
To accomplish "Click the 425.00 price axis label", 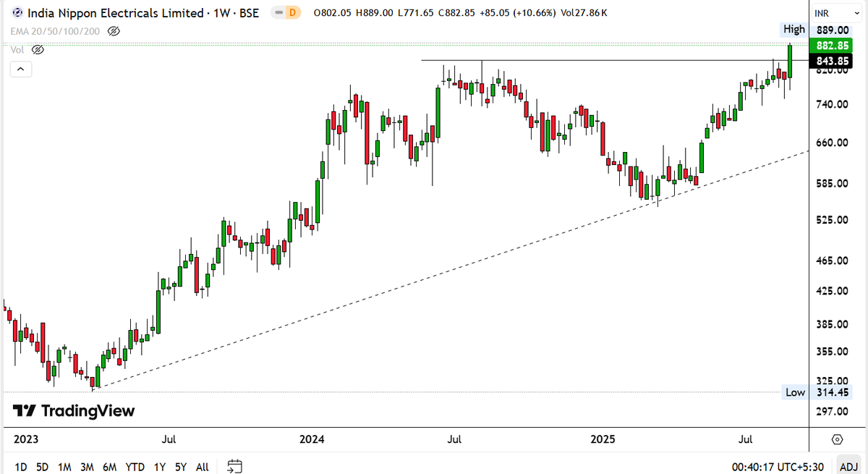I will (x=833, y=291).
